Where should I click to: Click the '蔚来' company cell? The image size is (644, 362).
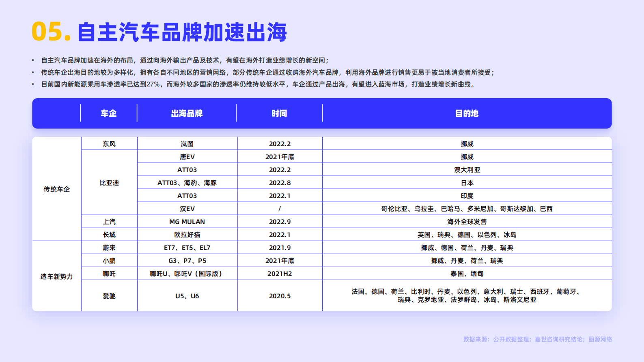(x=109, y=248)
